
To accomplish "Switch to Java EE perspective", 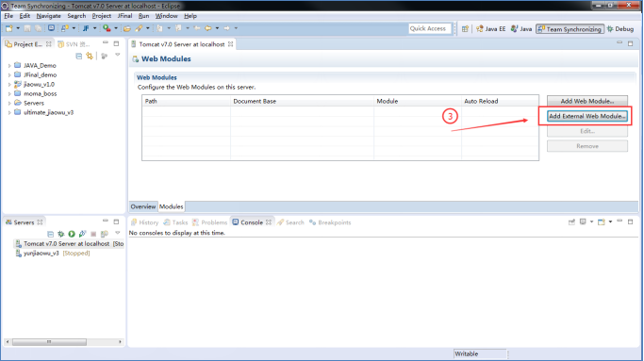I will pos(491,29).
